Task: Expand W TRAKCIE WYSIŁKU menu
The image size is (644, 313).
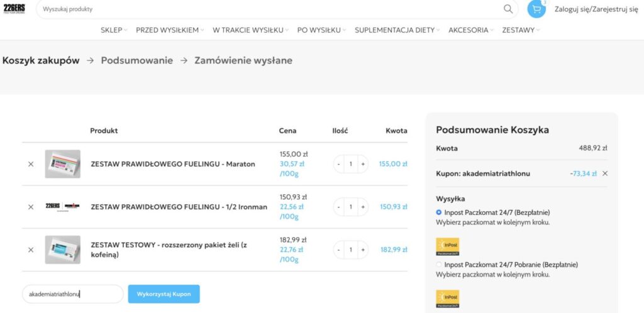Action: [250, 30]
